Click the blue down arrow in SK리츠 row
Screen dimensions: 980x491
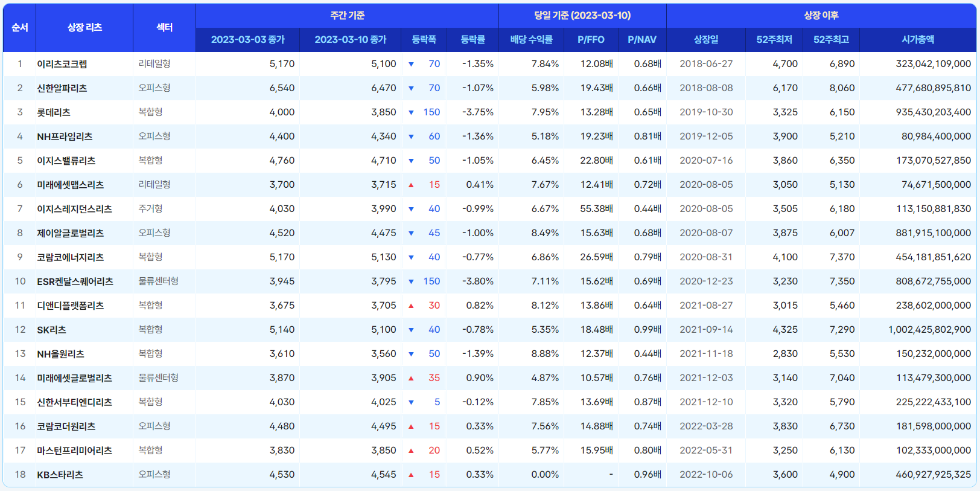click(x=411, y=330)
